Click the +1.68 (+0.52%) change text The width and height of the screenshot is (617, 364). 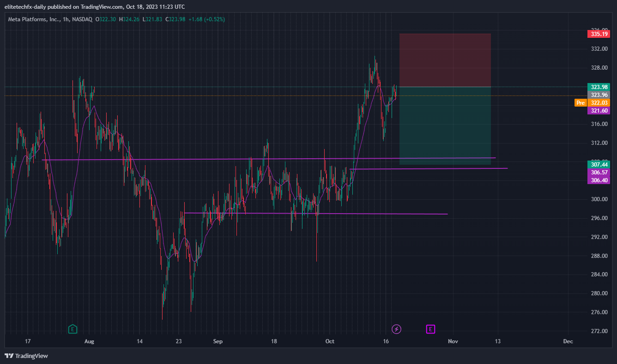(x=206, y=19)
